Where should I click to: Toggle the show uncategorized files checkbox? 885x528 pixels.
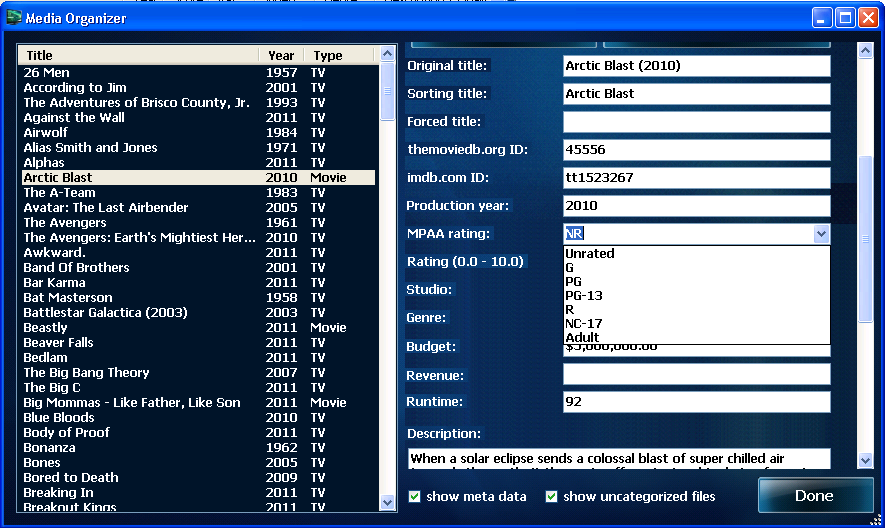click(x=551, y=496)
